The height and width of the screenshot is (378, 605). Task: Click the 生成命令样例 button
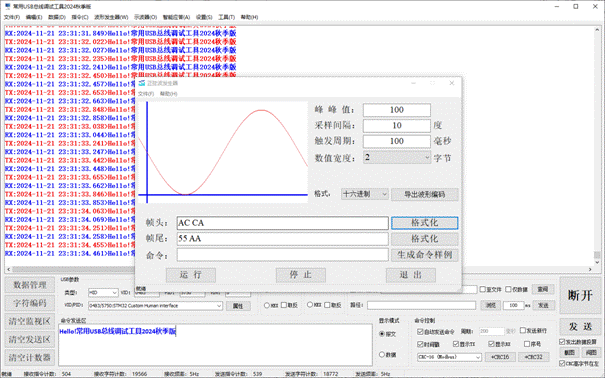425,255
